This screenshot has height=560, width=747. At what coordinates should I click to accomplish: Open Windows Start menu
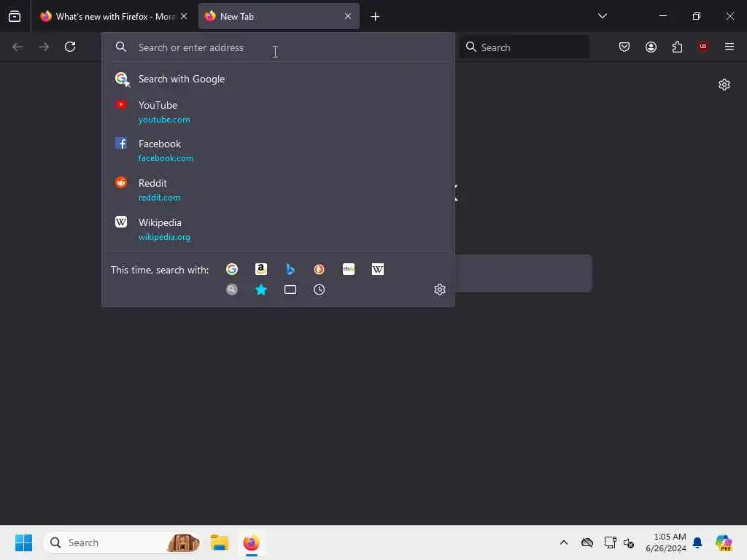23,542
